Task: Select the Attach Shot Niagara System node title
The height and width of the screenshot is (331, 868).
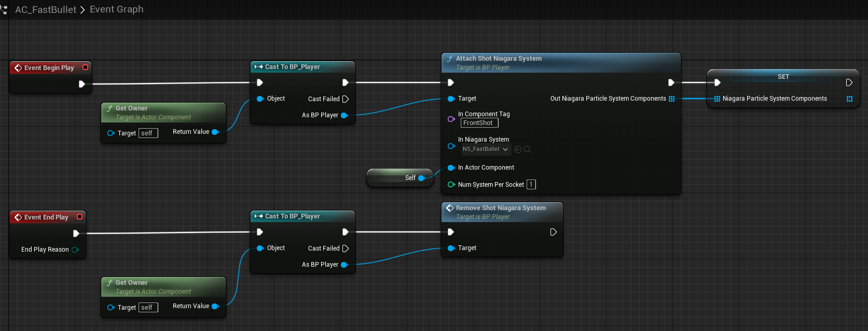Action: tap(499, 59)
